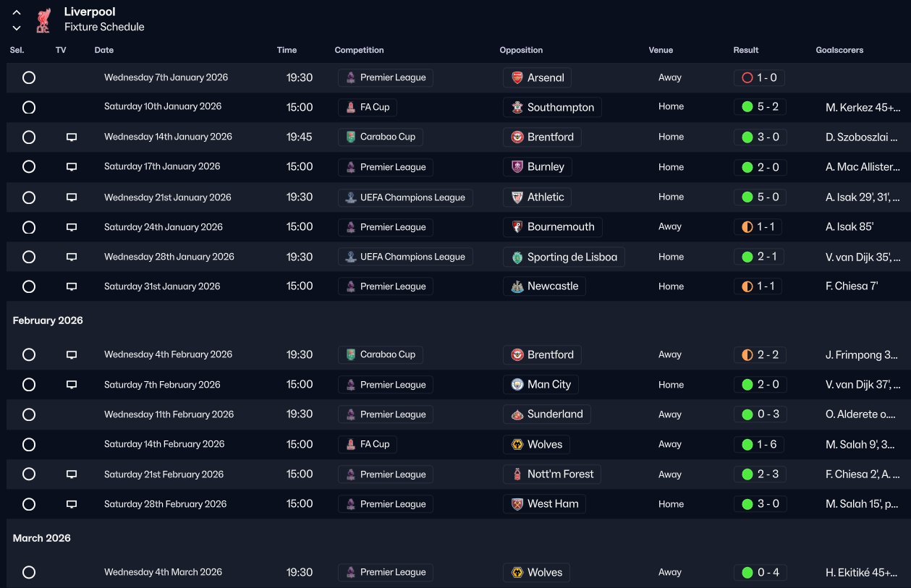Click the Athletic club badge
This screenshot has width=911, height=588.
pos(517,197)
